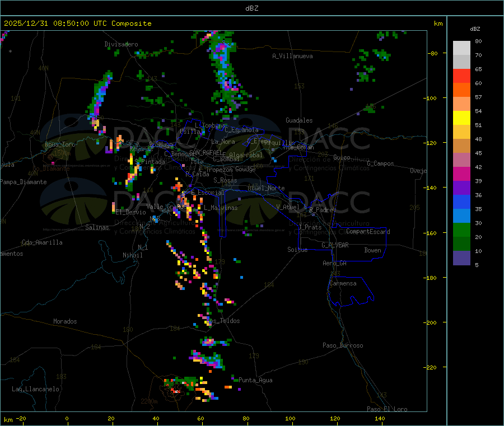
Task: Click the G_Campos map label
Action: (x=380, y=163)
